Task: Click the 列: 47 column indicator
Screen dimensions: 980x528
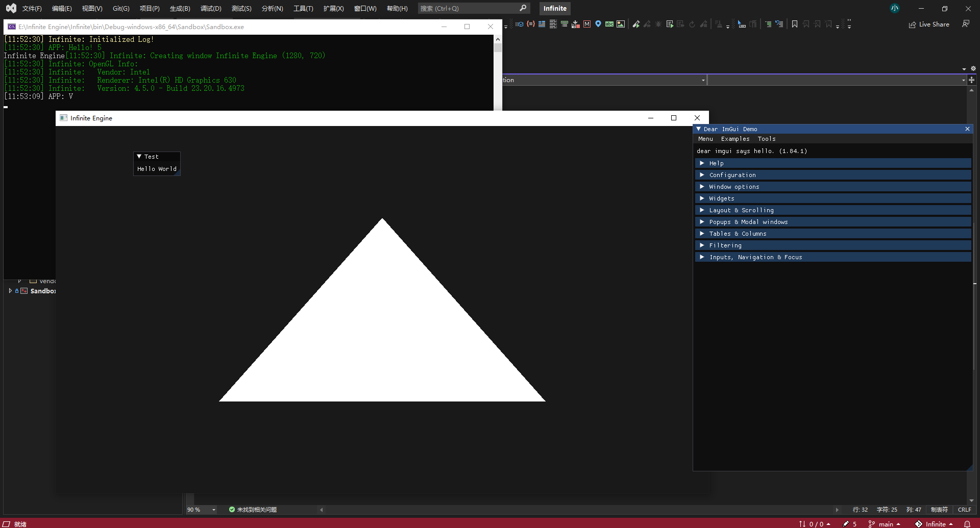Action: [x=914, y=510]
